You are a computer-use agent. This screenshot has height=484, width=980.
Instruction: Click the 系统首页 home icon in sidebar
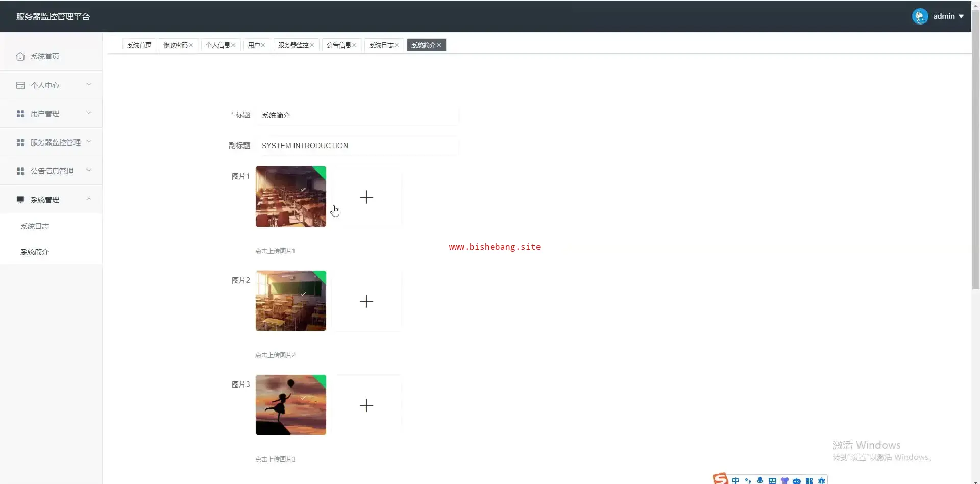(20, 56)
